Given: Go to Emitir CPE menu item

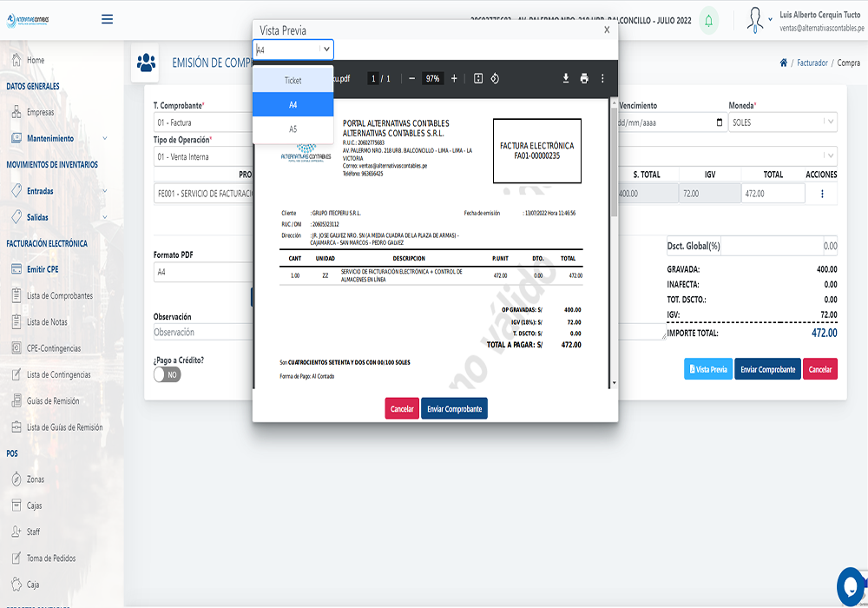Looking at the screenshot, I should tap(43, 269).
